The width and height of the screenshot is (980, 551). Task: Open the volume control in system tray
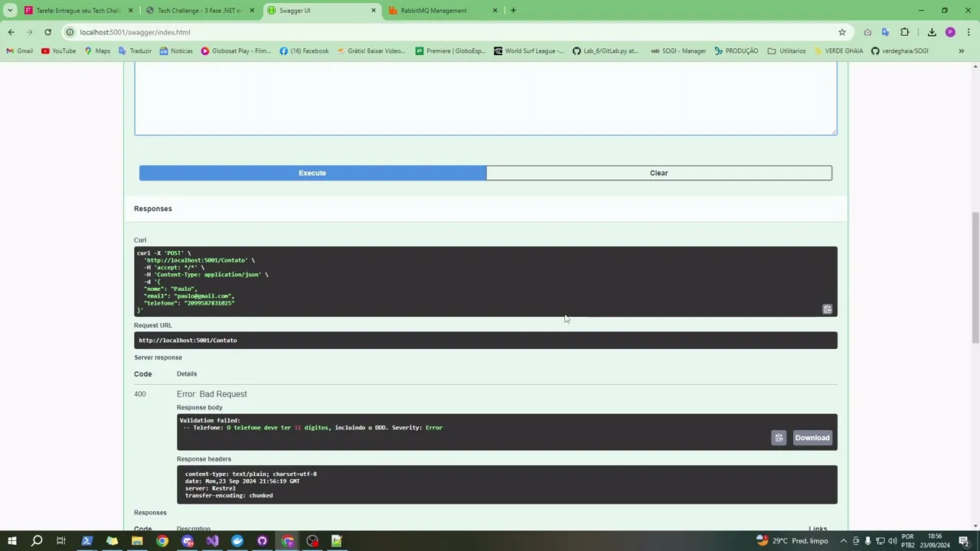point(892,541)
